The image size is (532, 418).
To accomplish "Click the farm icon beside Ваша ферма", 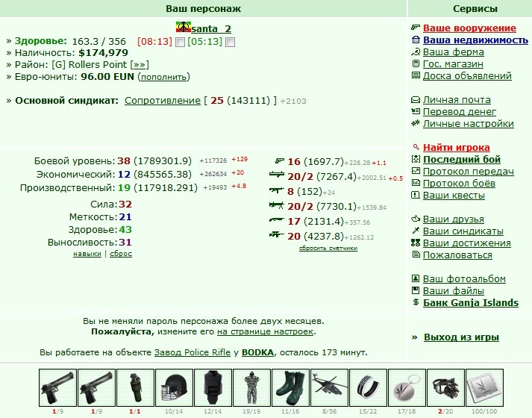I will (x=416, y=52).
